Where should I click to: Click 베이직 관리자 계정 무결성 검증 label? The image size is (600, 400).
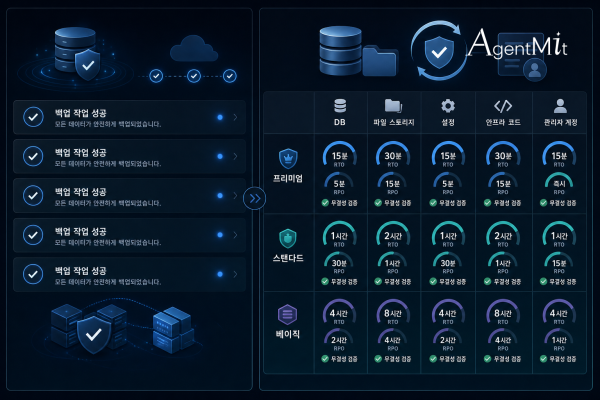pyautogui.click(x=562, y=359)
